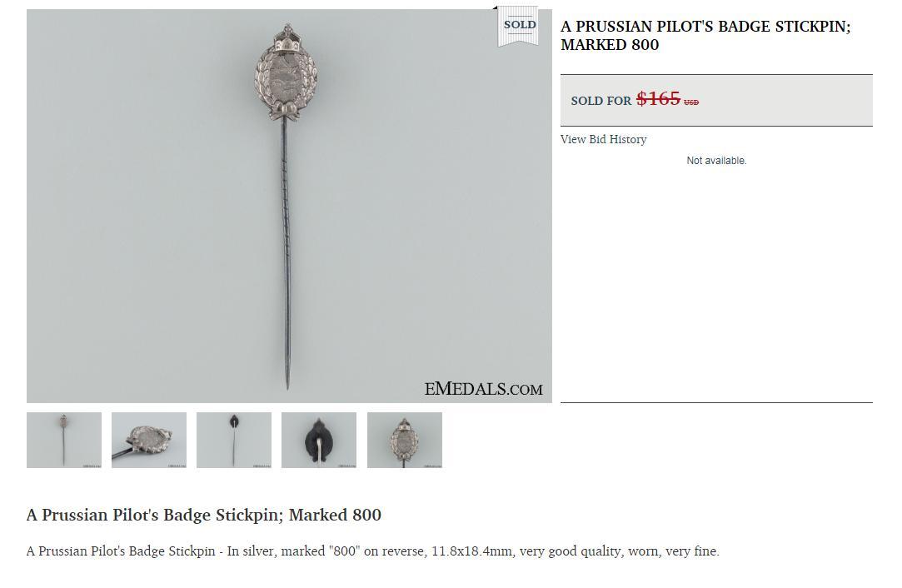Viewport: 902px width, 588px height.
Task: Click the 'Not available.' notice
Action: point(716,161)
